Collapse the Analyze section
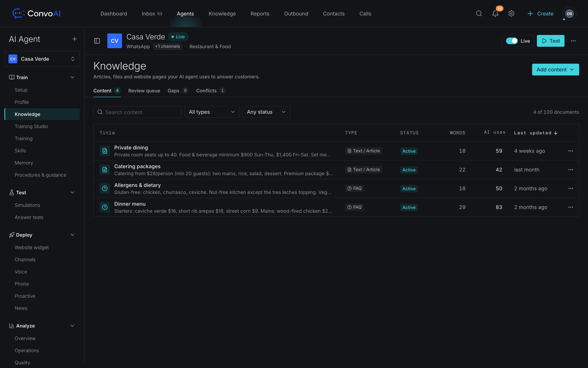The height and width of the screenshot is (368, 588). tap(72, 326)
